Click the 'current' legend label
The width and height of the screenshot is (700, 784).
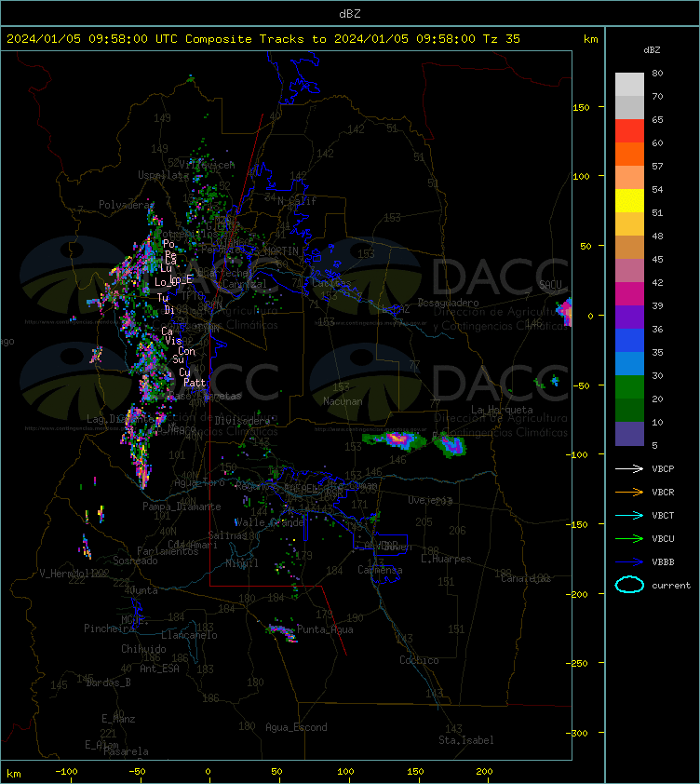click(671, 586)
